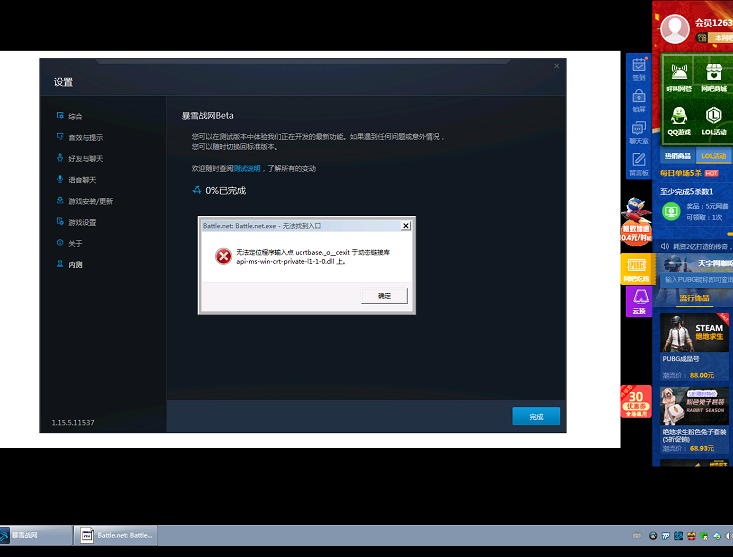Switch to the LOL活动 tab

coord(714,156)
